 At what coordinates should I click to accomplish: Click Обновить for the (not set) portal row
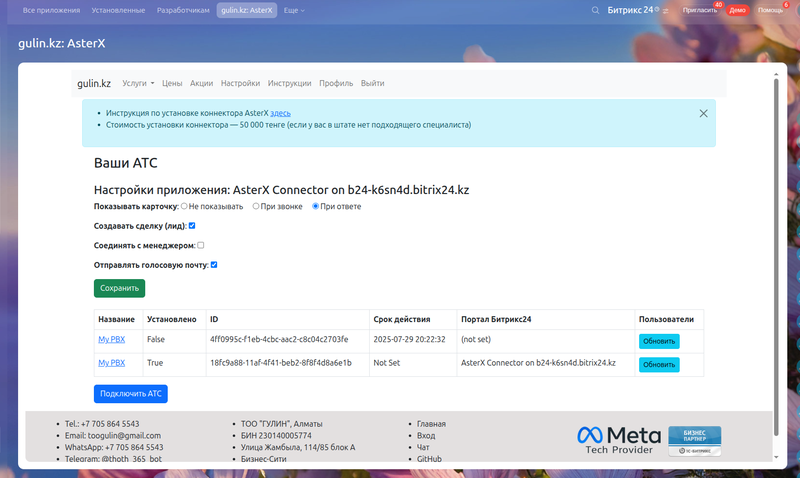659,341
